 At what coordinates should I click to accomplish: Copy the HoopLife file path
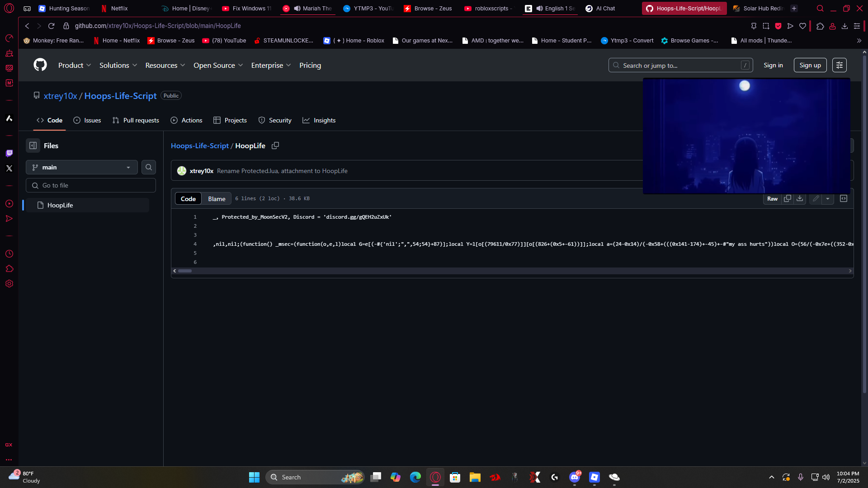[x=275, y=145]
